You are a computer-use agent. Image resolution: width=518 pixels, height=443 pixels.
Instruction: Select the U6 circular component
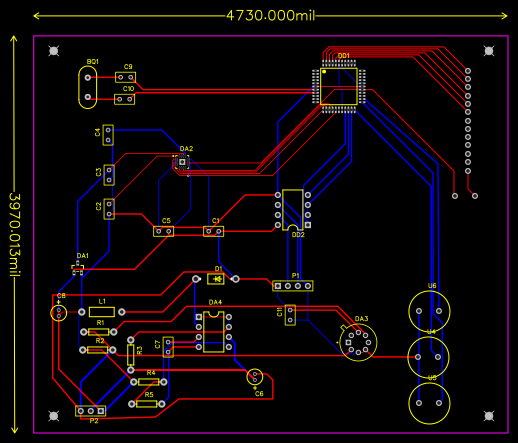click(x=429, y=311)
